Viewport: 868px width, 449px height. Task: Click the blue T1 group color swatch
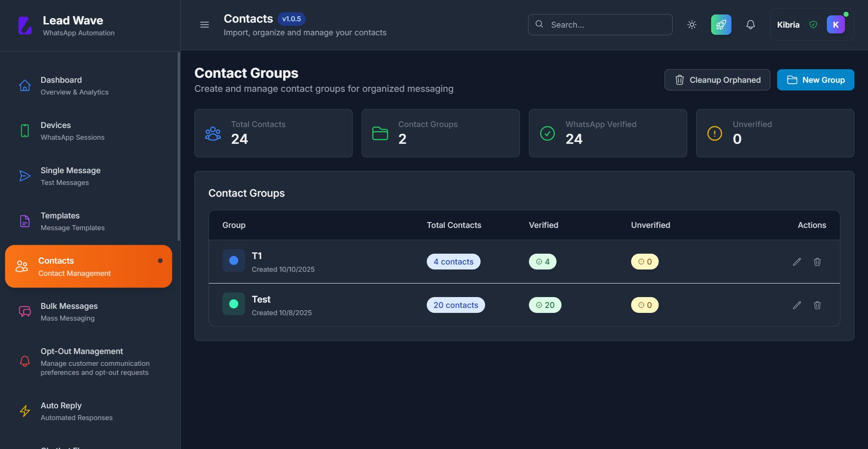(234, 260)
